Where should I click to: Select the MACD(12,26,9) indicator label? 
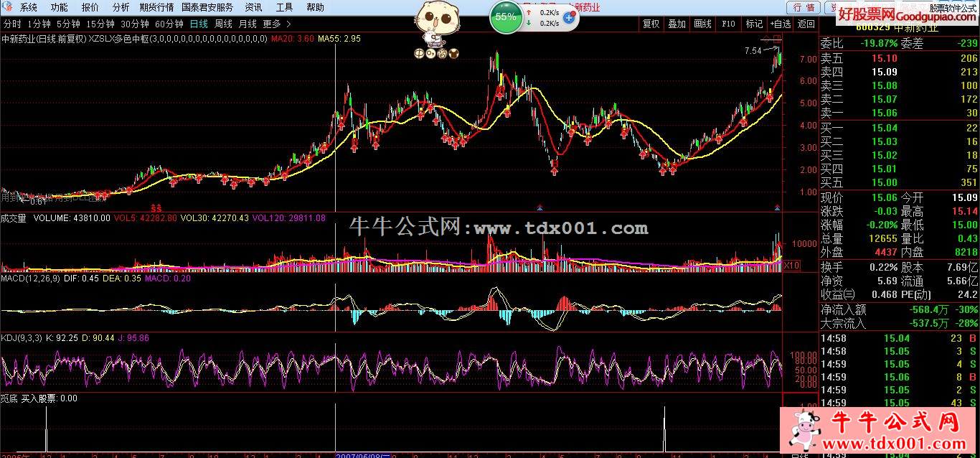pyautogui.click(x=30, y=278)
